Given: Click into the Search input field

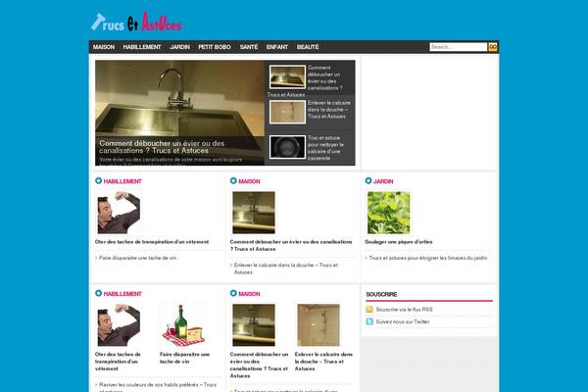Looking at the screenshot, I should point(459,47).
